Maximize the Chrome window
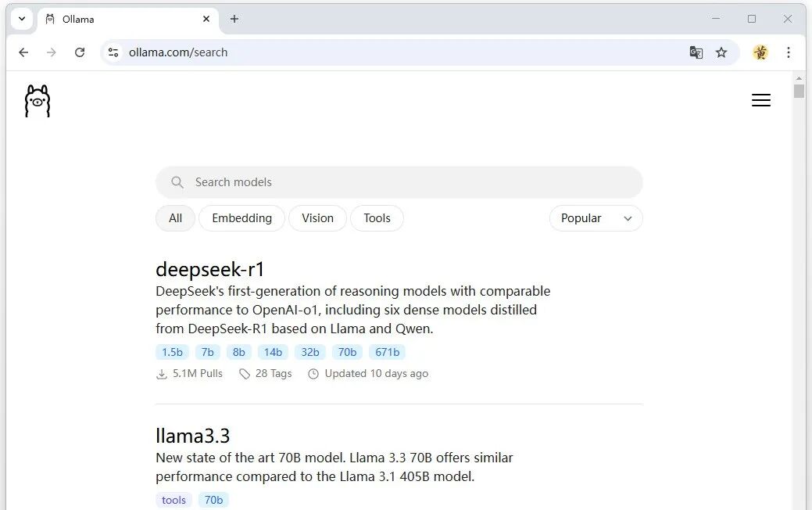812x510 pixels. (x=751, y=19)
